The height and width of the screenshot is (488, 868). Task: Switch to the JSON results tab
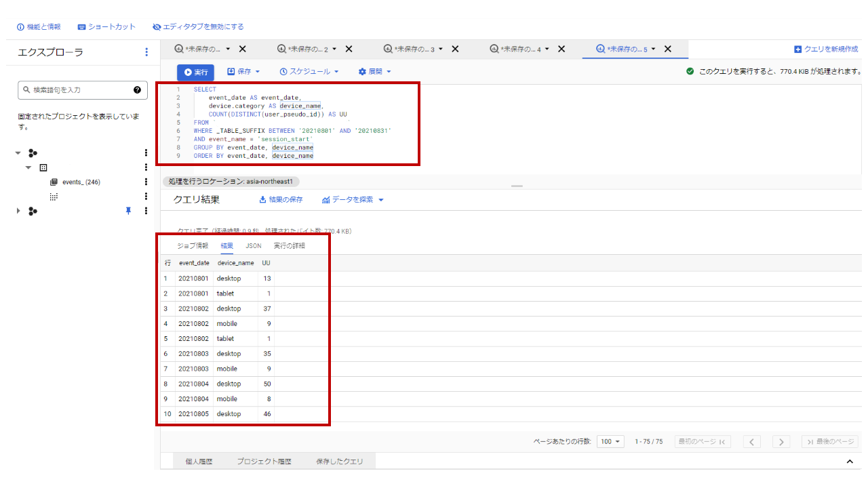pyautogui.click(x=253, y=245)
